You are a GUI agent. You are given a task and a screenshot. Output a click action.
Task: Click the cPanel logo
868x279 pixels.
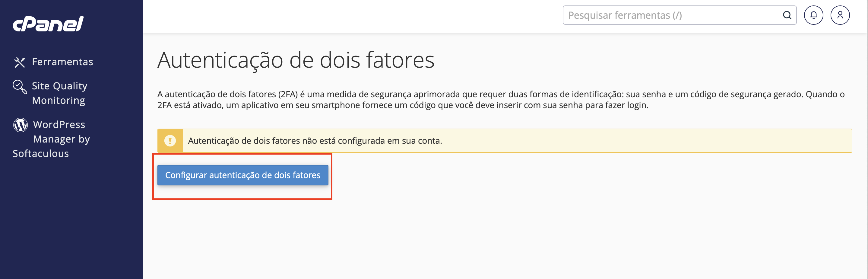point(48,24)
